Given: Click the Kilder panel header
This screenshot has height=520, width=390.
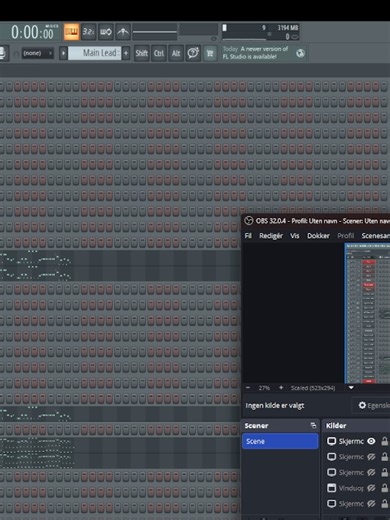Looking at the screenshot, I should pos(357,425).
